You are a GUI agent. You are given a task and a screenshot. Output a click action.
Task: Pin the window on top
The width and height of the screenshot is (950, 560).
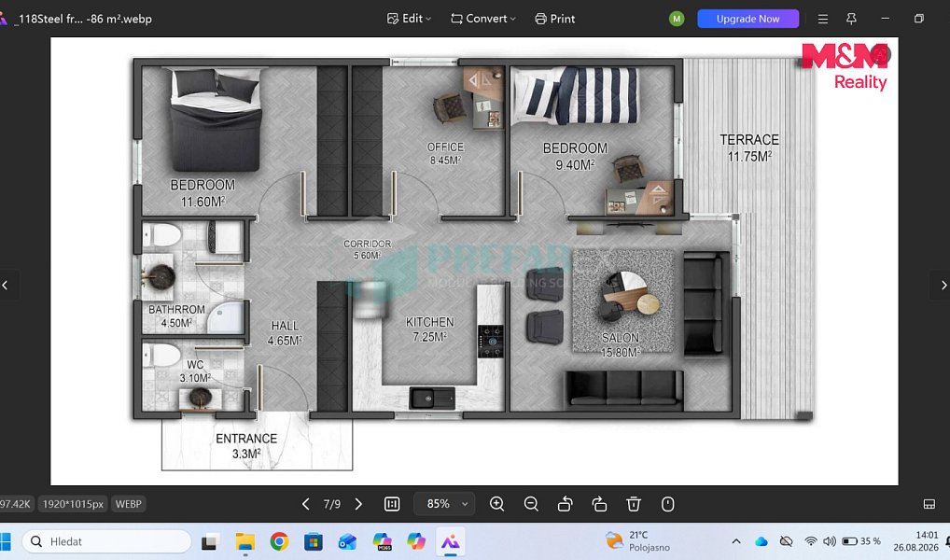point(851,19)
